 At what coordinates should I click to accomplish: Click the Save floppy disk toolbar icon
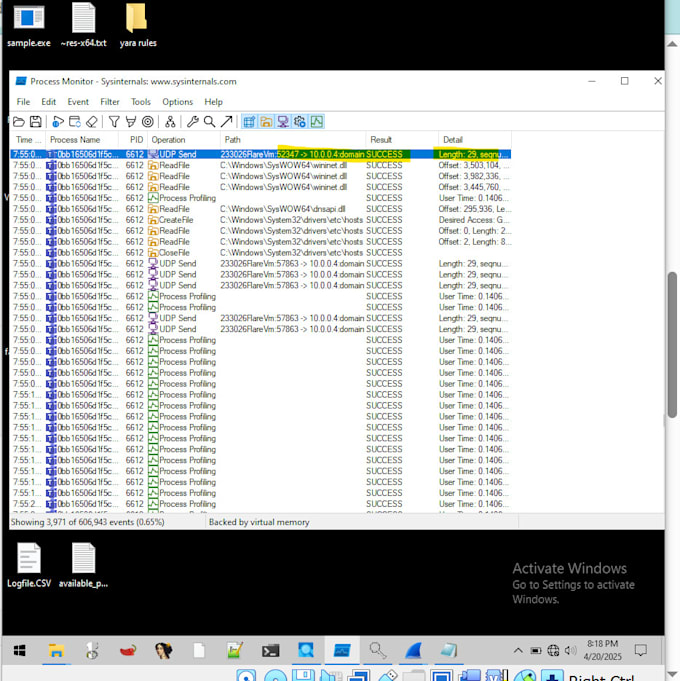coord(36,122)
